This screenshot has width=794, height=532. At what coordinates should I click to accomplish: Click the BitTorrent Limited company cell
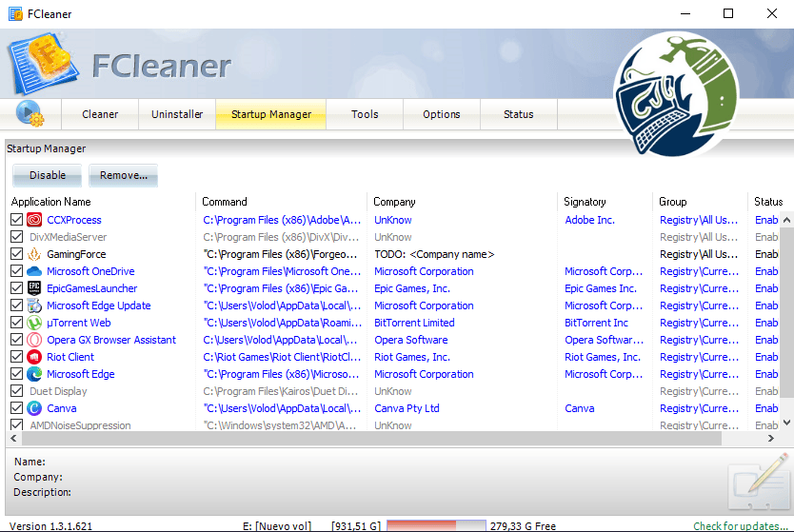point(414,323)
